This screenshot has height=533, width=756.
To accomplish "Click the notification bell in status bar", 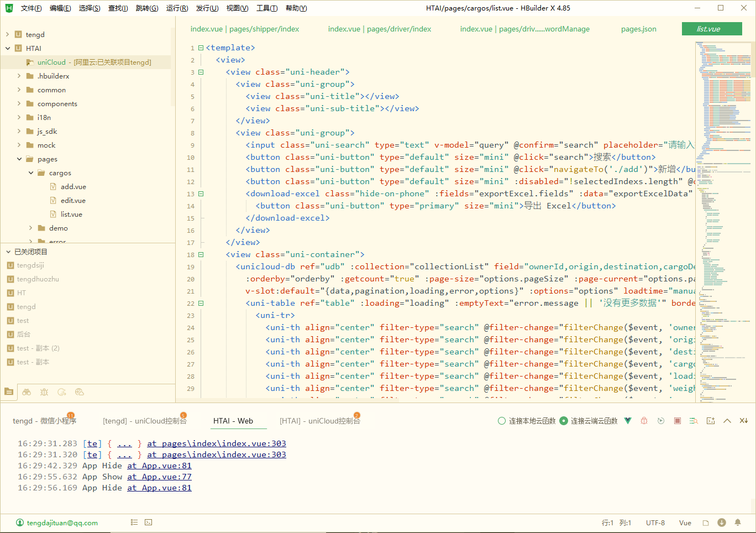I will click(x=737, y=522).
